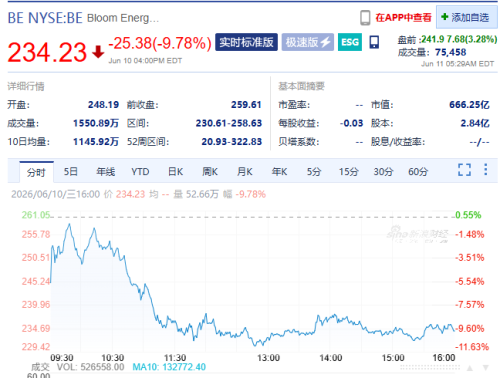Select the 60分 interval tab
This screenshot has height=378, width=500.
418,172
